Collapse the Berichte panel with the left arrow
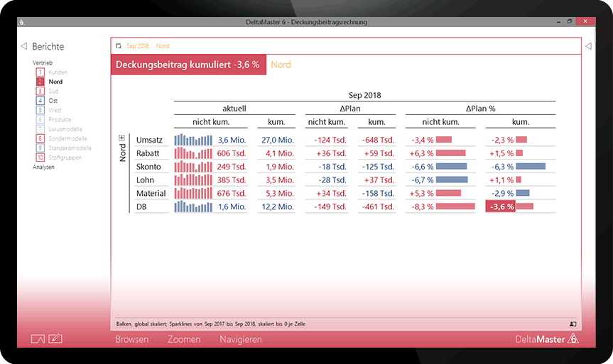This screenshot has height=364, width=613. pos(24,46)
